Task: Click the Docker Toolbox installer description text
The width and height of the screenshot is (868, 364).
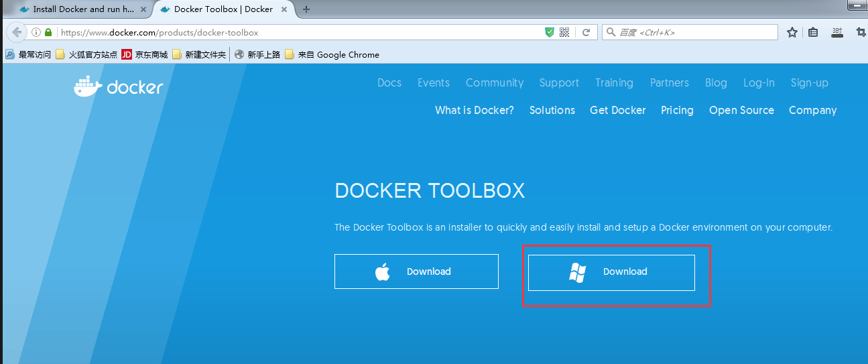Action: pos(583,227)
